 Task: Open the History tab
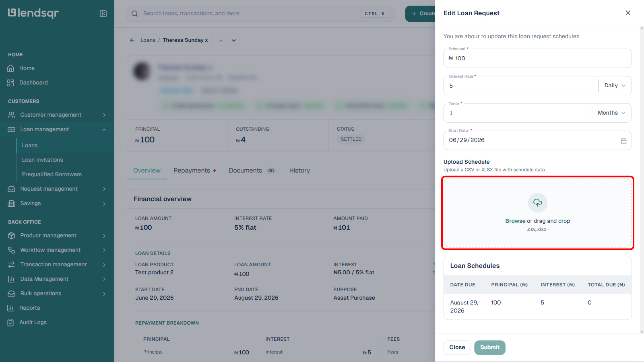[299, 171]
